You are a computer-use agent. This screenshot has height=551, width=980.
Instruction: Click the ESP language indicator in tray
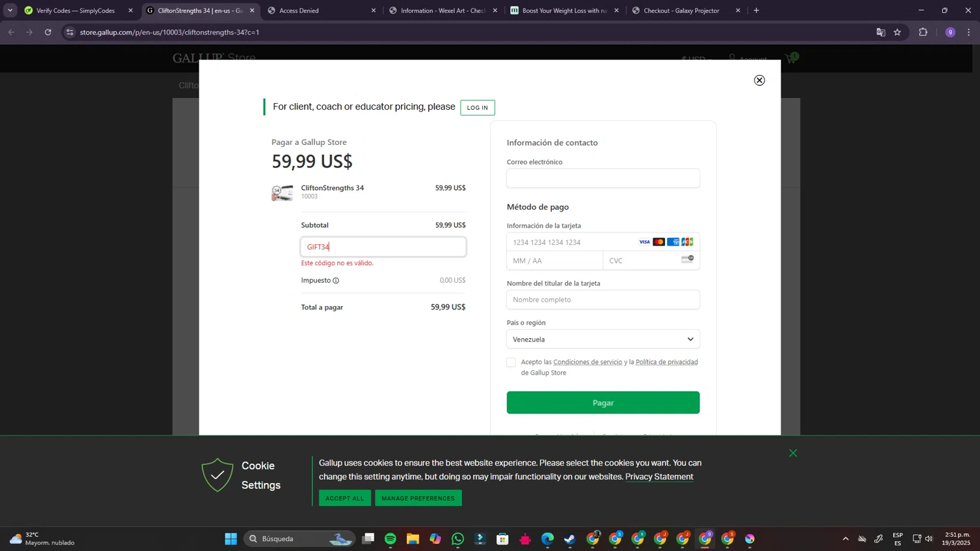898,539
